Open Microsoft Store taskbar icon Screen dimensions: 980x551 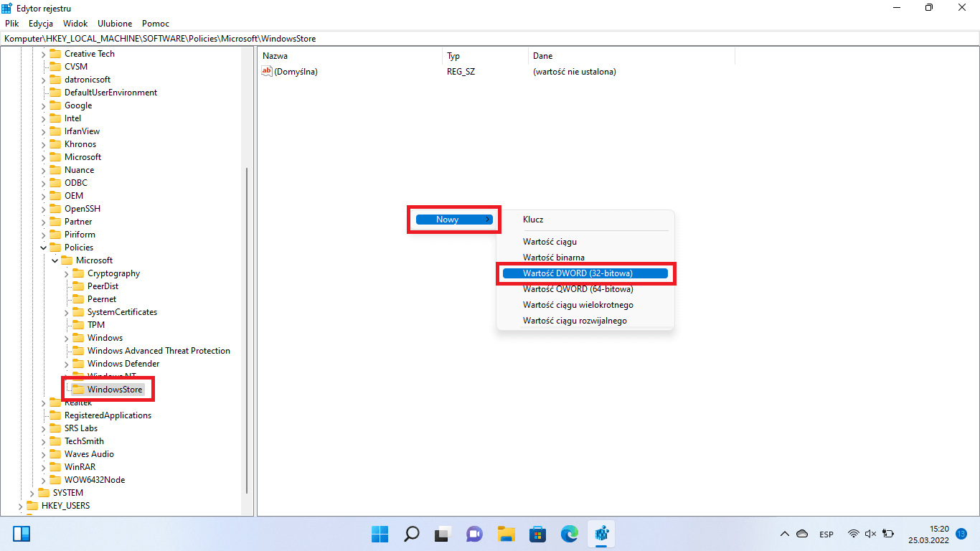click(x=538, y=534)
